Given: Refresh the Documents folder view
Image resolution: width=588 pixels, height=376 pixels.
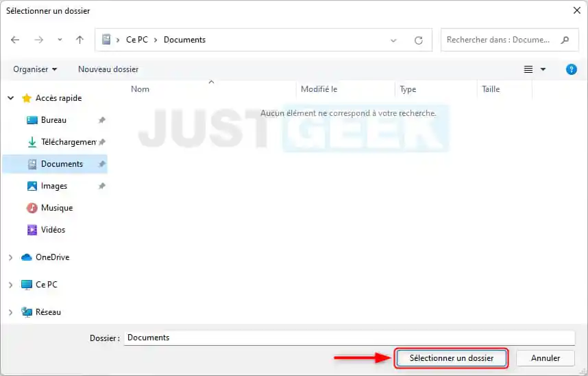Looking at the screenshot, I should point(419,40).
